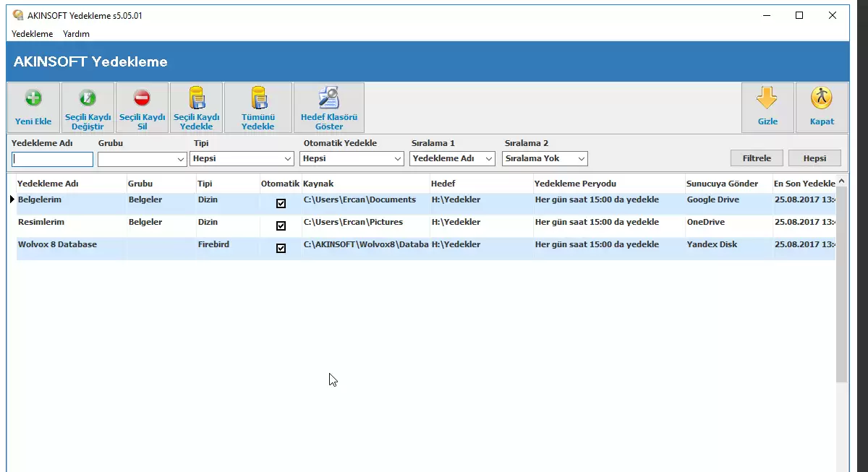
Task: Open the Yardım menu
Action: (76, 34)
